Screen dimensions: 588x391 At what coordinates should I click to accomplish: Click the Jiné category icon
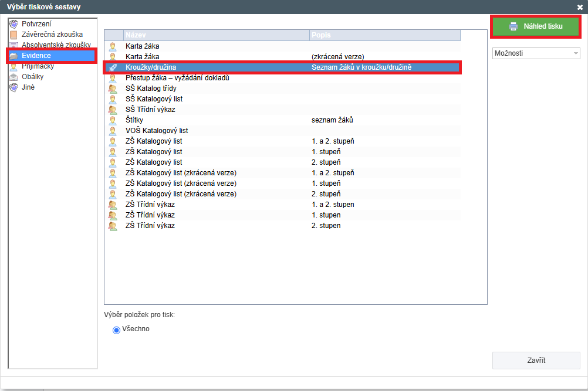(x=13, y=87)
